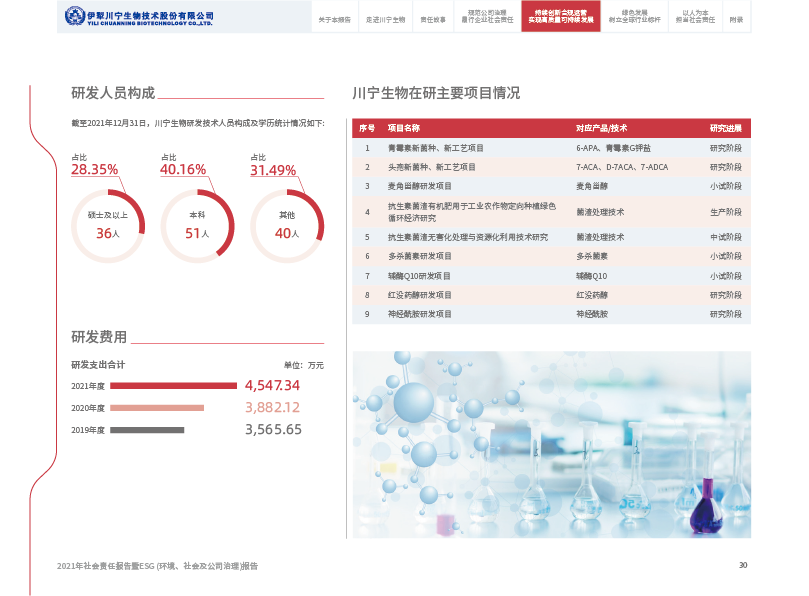
Task: Click the 硕士及以上 36人 donut chart
Action: click(108, 226)
